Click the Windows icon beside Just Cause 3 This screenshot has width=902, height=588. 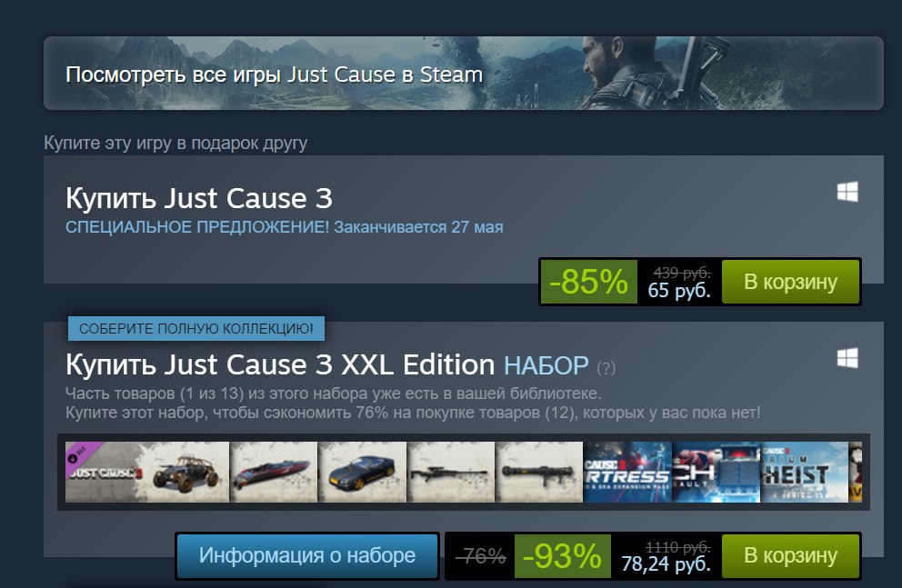click(x=847, y=192)
